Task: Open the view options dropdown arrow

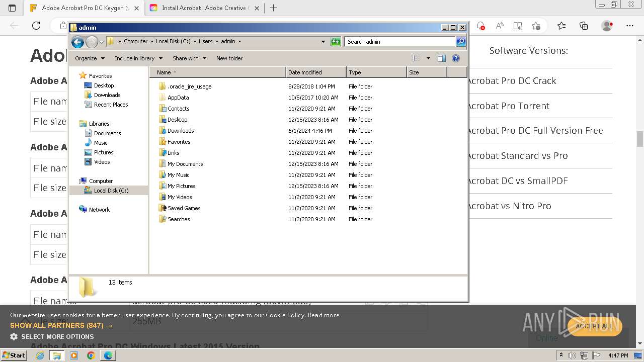Action: (x=428, y=58)
